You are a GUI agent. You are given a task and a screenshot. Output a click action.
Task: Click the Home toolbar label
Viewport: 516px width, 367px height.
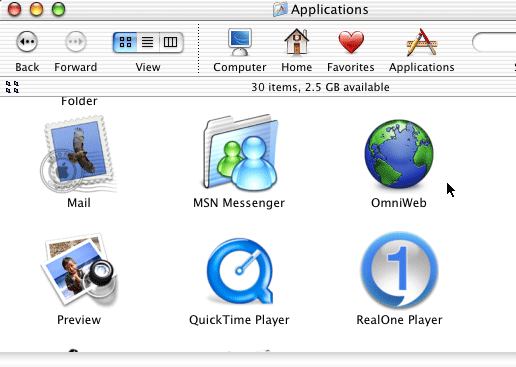tap(297, 67)
